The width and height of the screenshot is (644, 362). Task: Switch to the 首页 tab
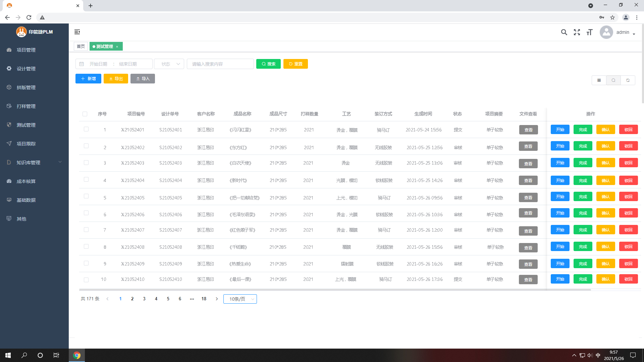point(81,47)
